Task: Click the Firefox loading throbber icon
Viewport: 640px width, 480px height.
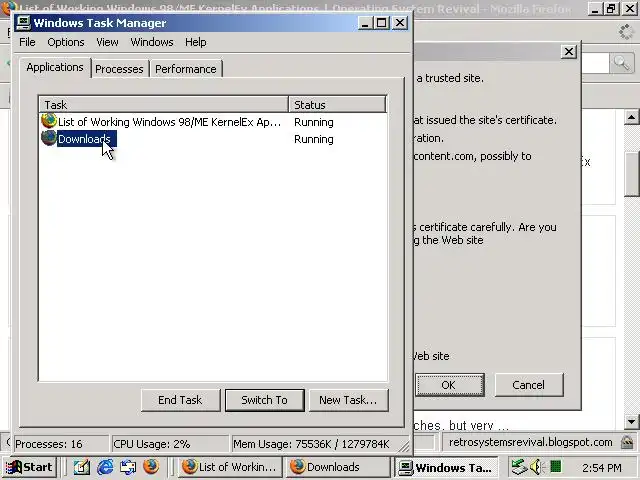Action: [625, 32]
